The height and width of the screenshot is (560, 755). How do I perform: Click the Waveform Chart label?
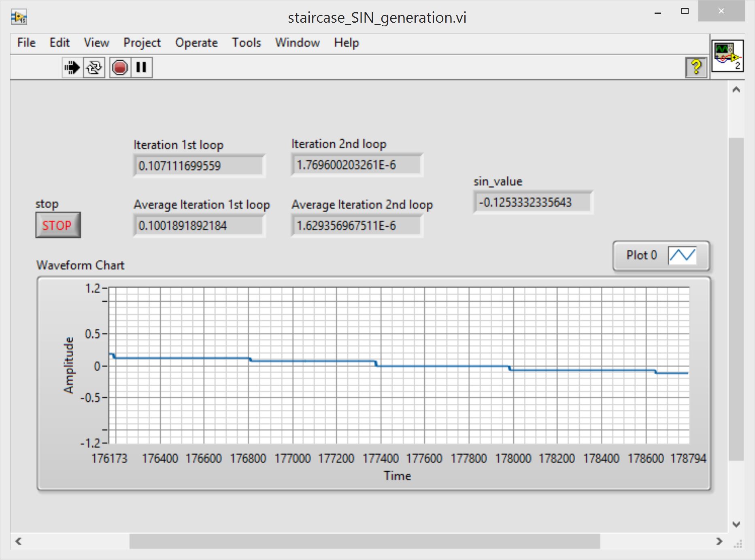pyautogui.click(x=81, y=265)
